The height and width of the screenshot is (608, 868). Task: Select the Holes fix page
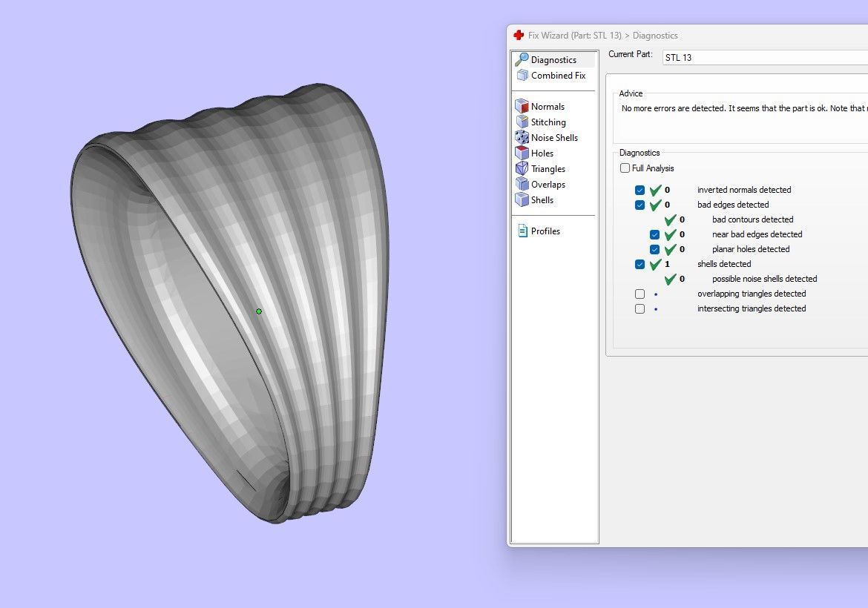tap(542, 153)
